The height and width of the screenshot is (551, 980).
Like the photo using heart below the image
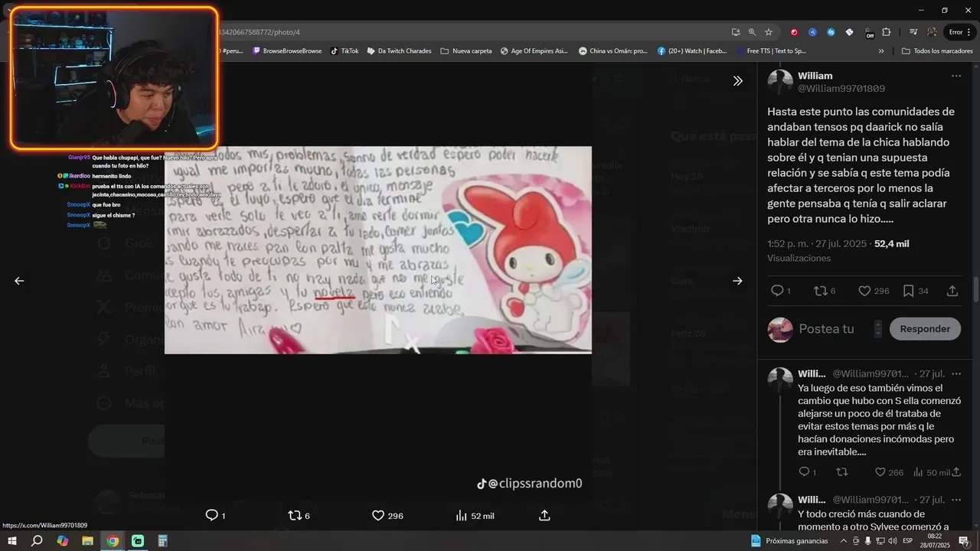point(377,515)
